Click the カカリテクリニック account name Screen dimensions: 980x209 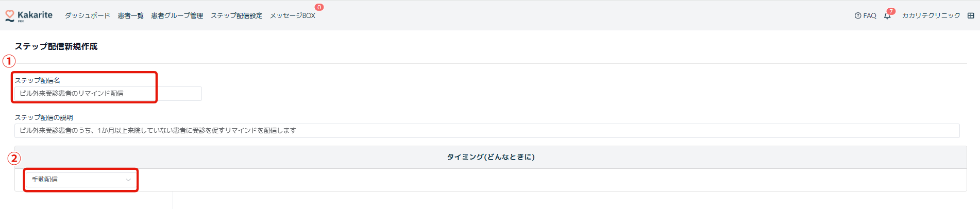931,16
